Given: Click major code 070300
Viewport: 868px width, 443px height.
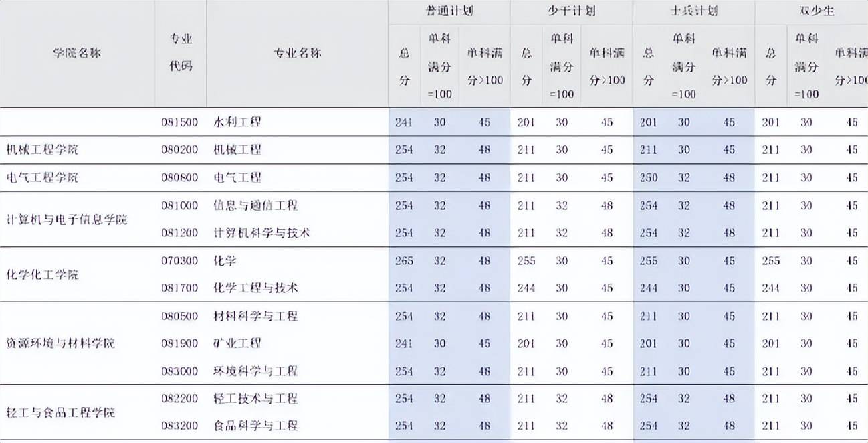Looking at the screenshot, I should (x=179, y=260).
